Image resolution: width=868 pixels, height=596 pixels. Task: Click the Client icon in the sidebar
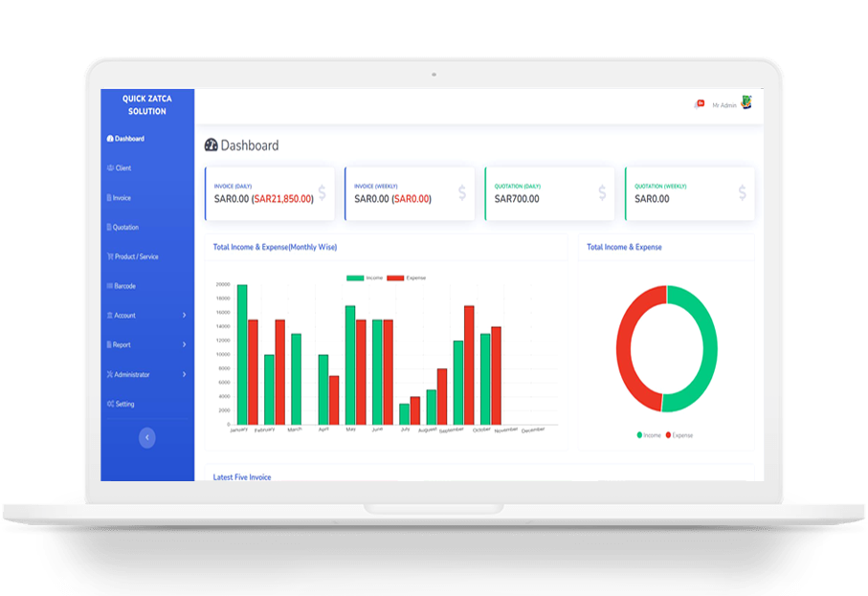[x=110, y=168]
